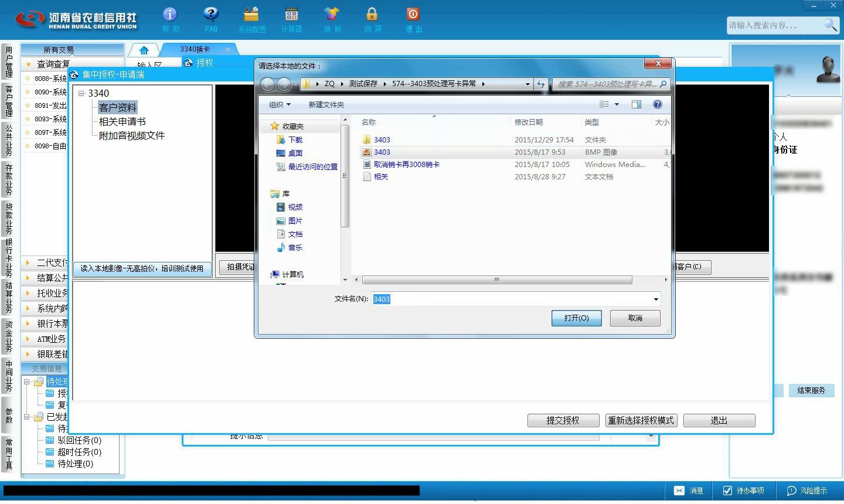Open file dialog help question icon
Screen dimensions: 844x504
click(658, 104)
